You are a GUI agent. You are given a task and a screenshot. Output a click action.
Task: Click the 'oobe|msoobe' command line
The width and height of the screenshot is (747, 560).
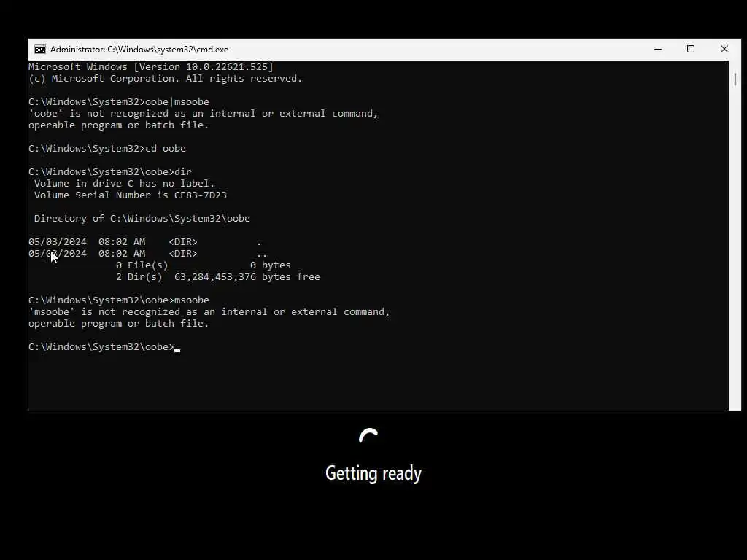coord(119,102)
